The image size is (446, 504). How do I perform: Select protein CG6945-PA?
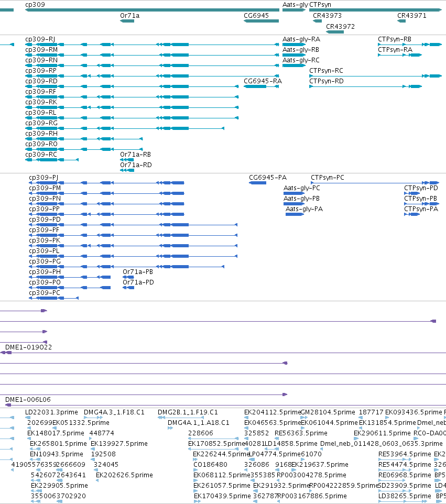(267, 178)
